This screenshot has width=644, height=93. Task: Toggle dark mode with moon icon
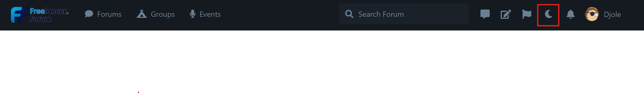[x=548, y=14]
